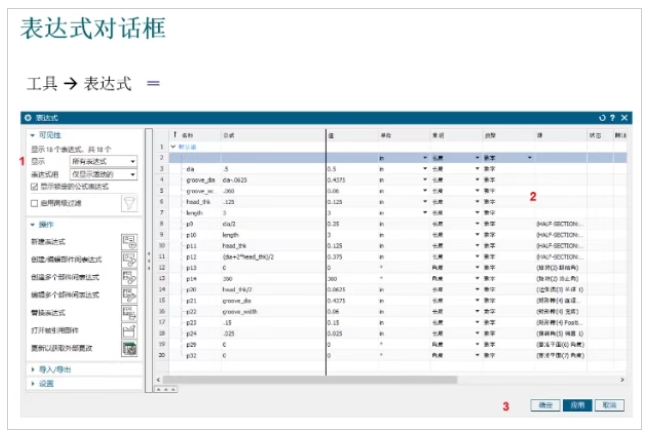This screenshot has height=433, width=649.
Task: Click the reset icon in dialog title bar
Action: point(602,118)
